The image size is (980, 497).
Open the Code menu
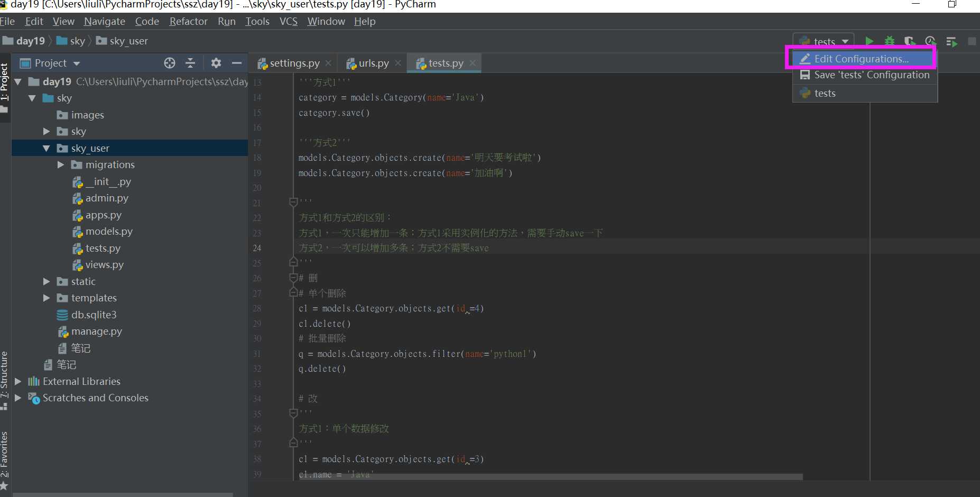pyautogui.click(x=147, y=21)
